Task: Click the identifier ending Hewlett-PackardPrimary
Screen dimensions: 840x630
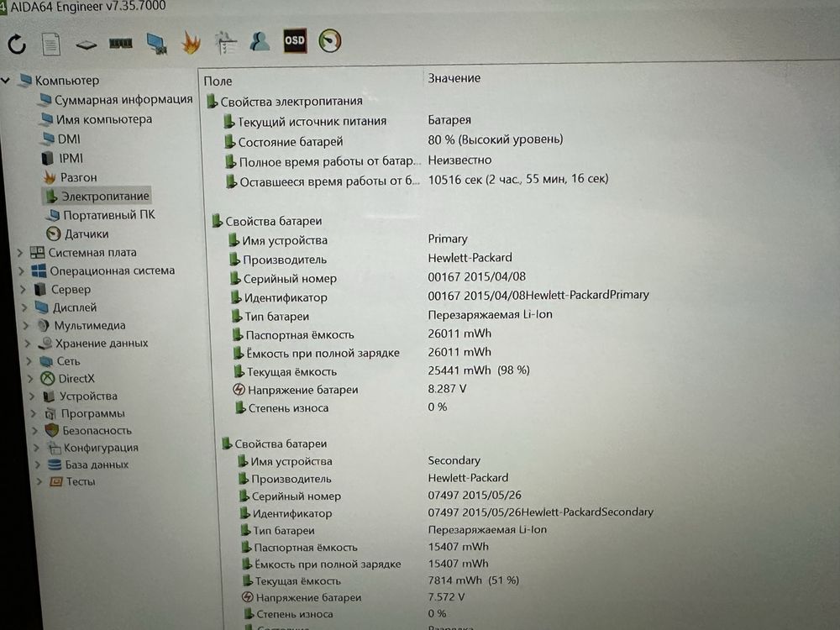Action: click(538, 295)
